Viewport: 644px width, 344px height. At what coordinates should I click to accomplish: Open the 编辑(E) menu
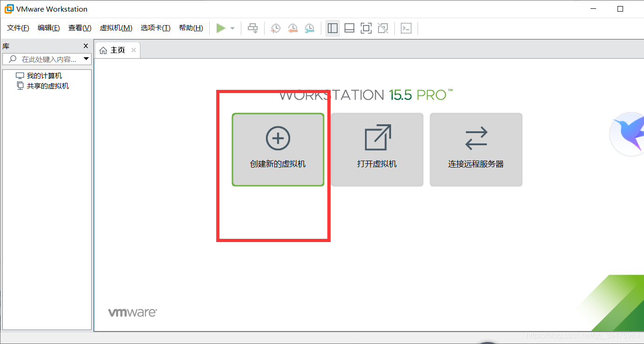pos(49,28)
